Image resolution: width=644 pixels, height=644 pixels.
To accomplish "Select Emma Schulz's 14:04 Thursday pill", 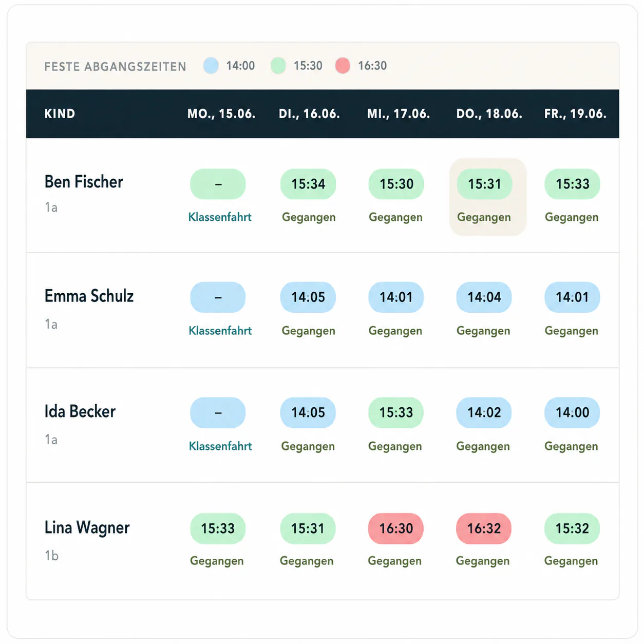I will pos(484,297).
